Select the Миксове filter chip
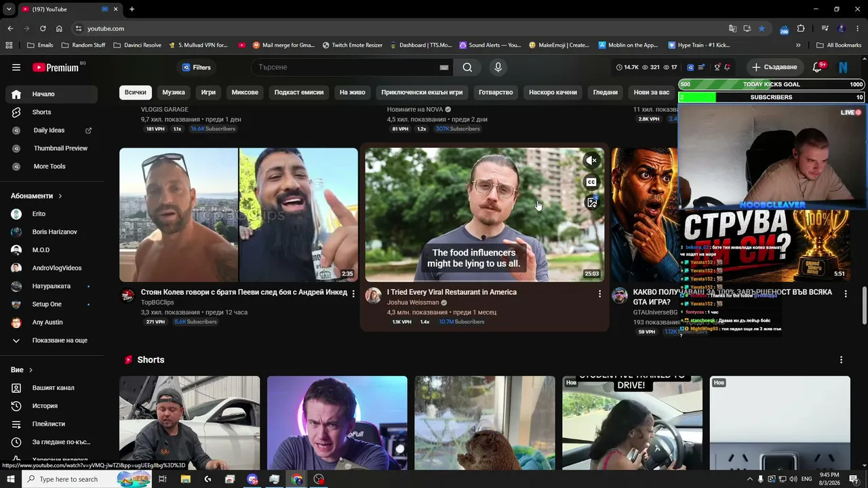Viewport: 868px width, 488px height. click(x=245, y=92)
